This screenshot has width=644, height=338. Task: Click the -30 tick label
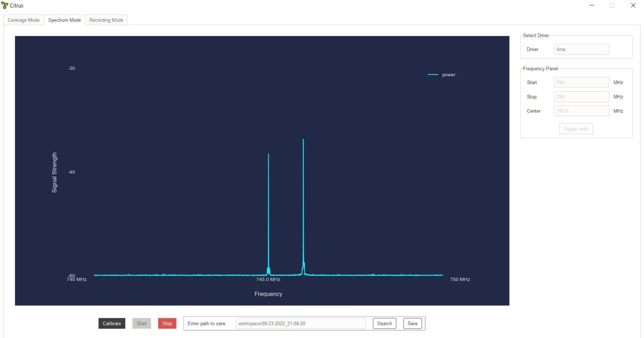tap(71, 68)
